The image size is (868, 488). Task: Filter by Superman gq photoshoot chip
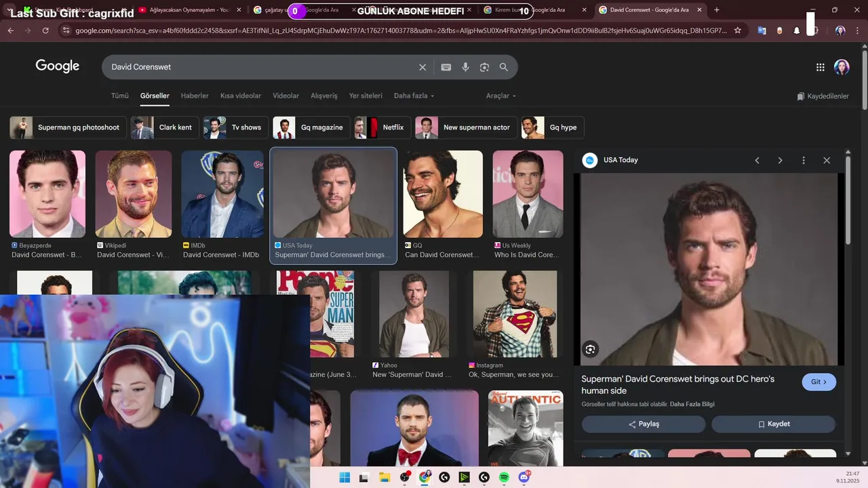(x=68, y=127)
